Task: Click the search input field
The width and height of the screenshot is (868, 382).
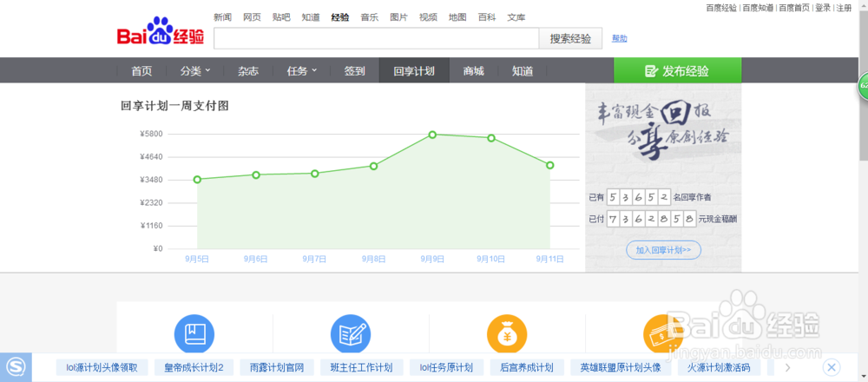Action: [x=377, y=38]
